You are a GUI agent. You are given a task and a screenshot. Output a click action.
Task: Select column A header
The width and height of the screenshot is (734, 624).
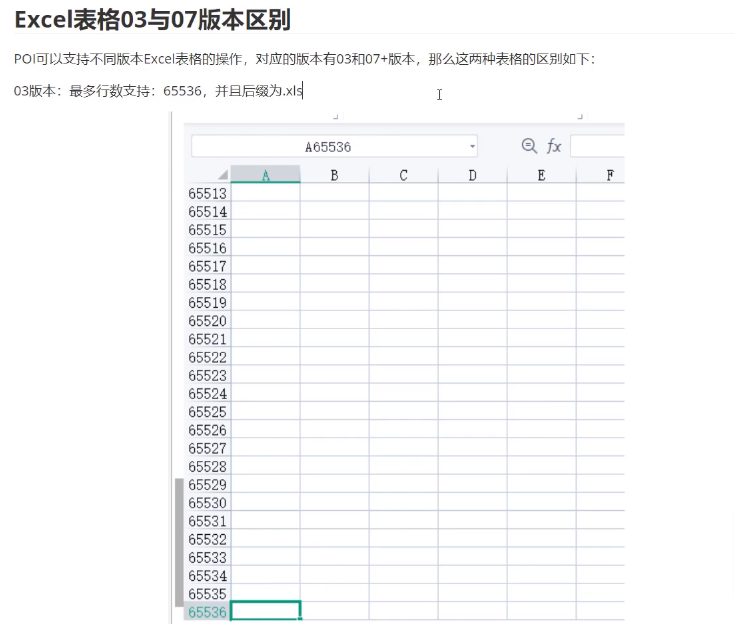pyautogui.click(x=265, y=175)
